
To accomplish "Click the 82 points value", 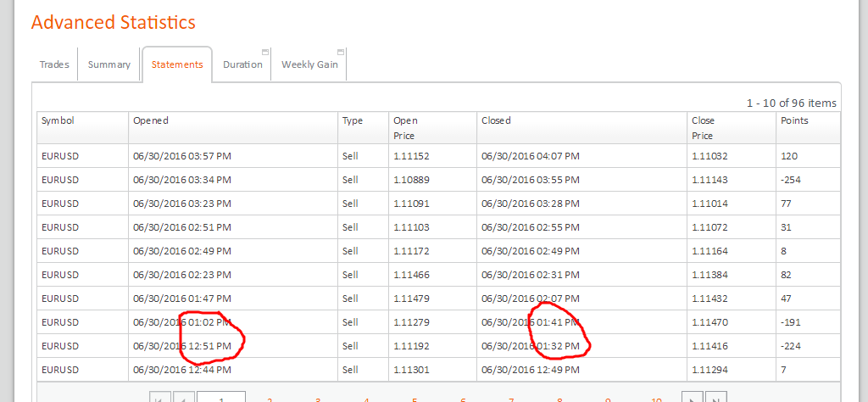I will (786, 275).
